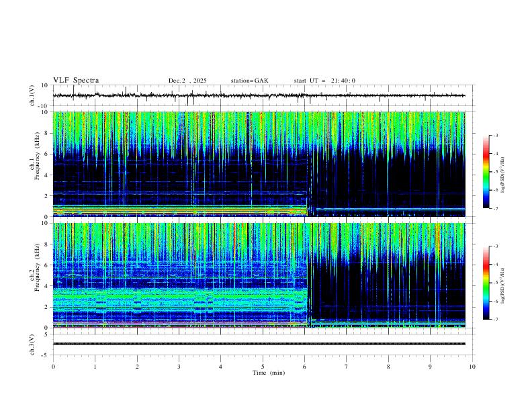Click the "8" kHz tick on ch.2 frequency axis

click(x=47, y=244)
